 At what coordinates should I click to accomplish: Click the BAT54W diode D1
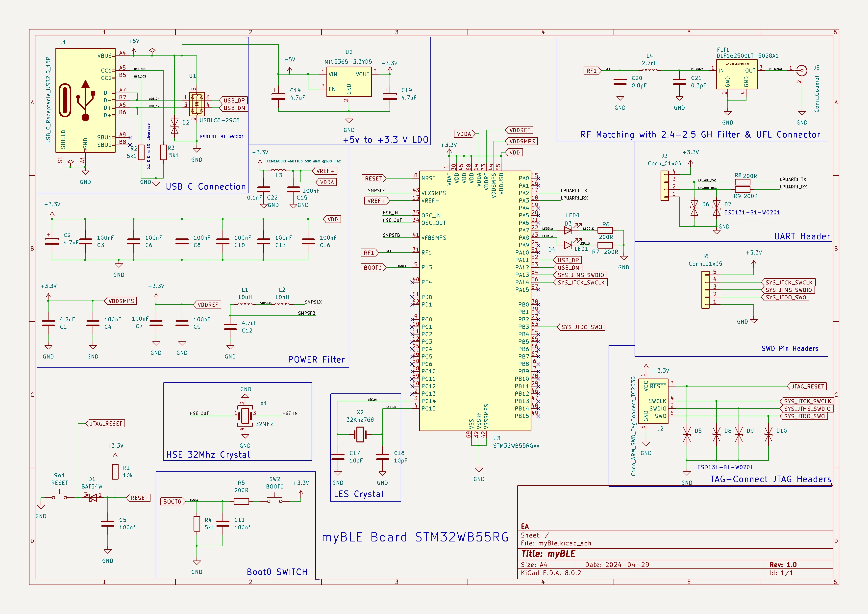(x=93, y=498)
